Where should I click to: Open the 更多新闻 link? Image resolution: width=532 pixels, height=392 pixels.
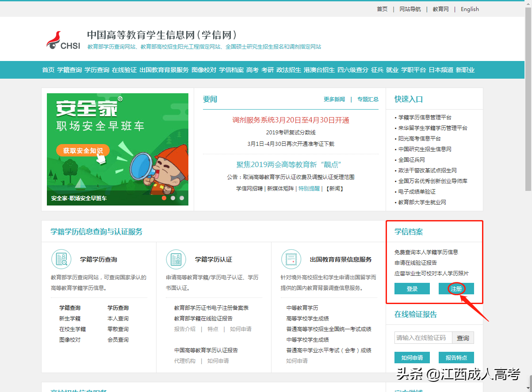(x=334, y=99)
